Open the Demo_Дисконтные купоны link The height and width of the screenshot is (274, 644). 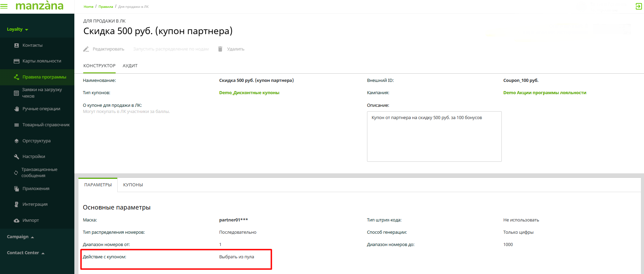pos(249,93)
